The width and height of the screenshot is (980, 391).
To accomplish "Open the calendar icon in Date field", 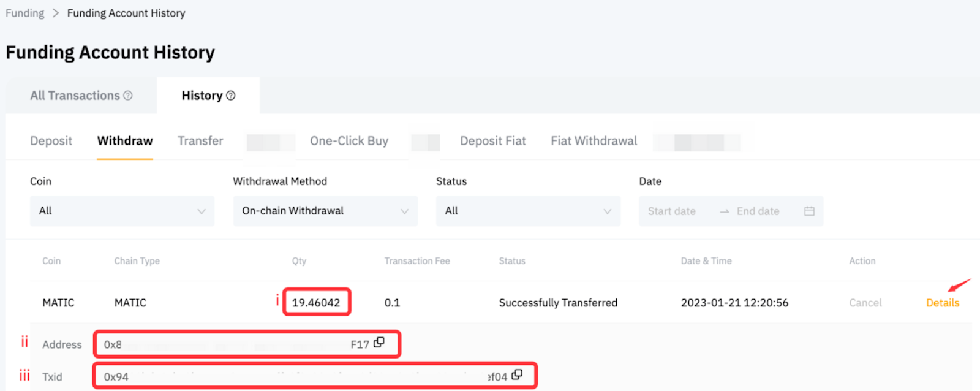I will pos(809,211).
